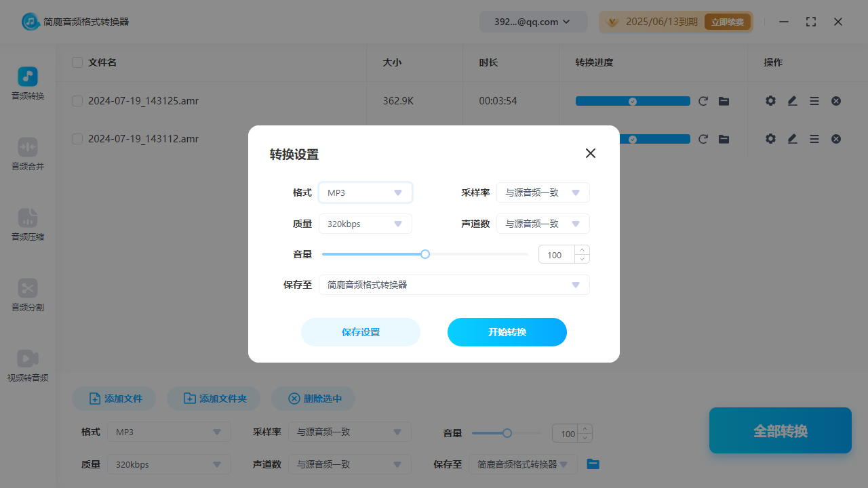Click the edit pencil for 2024-07-19_143125.amr
The image size is (868, 488).
click(792, 100)
